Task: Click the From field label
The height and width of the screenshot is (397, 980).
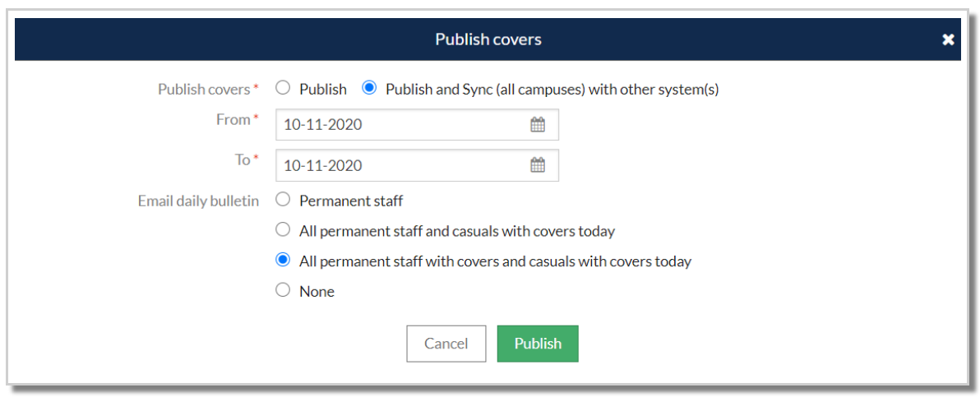Action: 233,120
